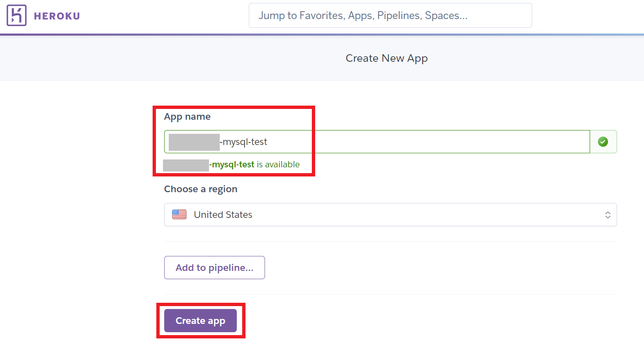Click the green checkmark validation icon
This screenshot has width=644, height=350.
coord(603,142)
